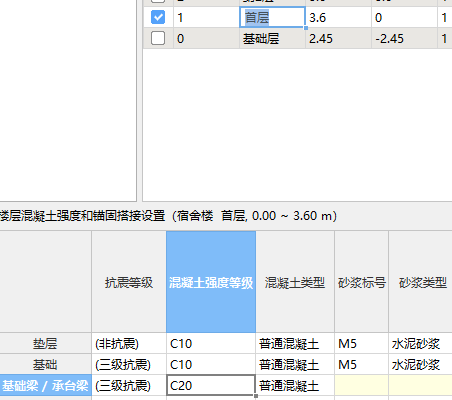Select the M5 cell in 基础 row
The width and height of the screenshot is (452, 400).
pyautogui.click(x=362, y=364)
